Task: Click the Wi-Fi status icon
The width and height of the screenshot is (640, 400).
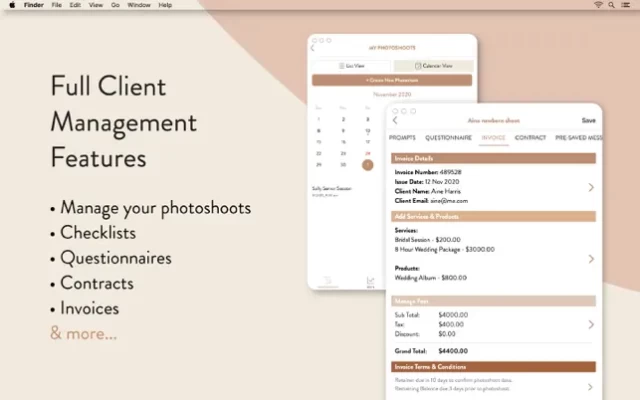Action: click(599, 5)
